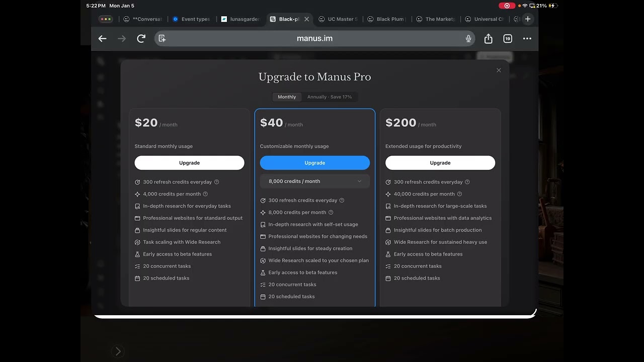Click 'Customizable monthly usage' text
This screenshot has width=644, height=362.
click(x=294, y=146)
